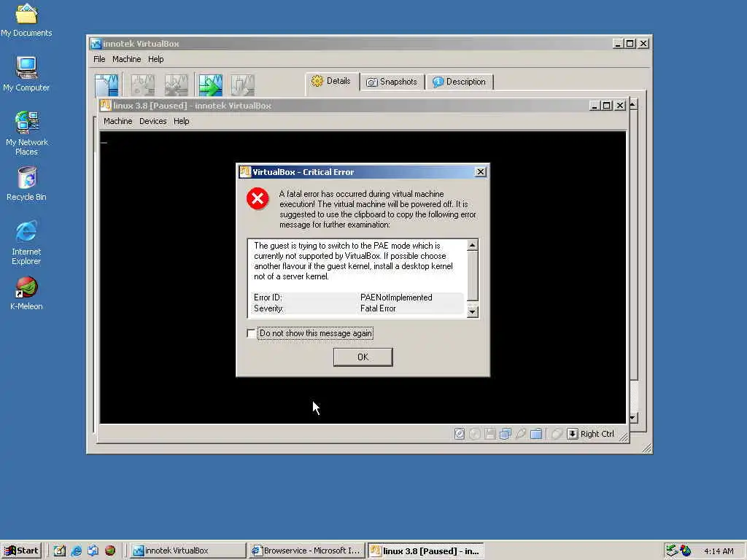Click the greyed Settings toolbar icon in VirtualBox
747x560 pixels.
(142, 85)
